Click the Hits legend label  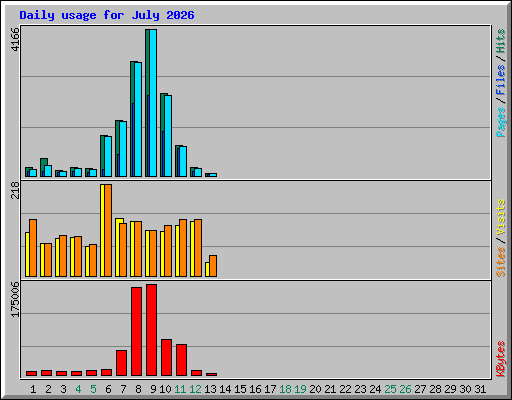point(501,41)
